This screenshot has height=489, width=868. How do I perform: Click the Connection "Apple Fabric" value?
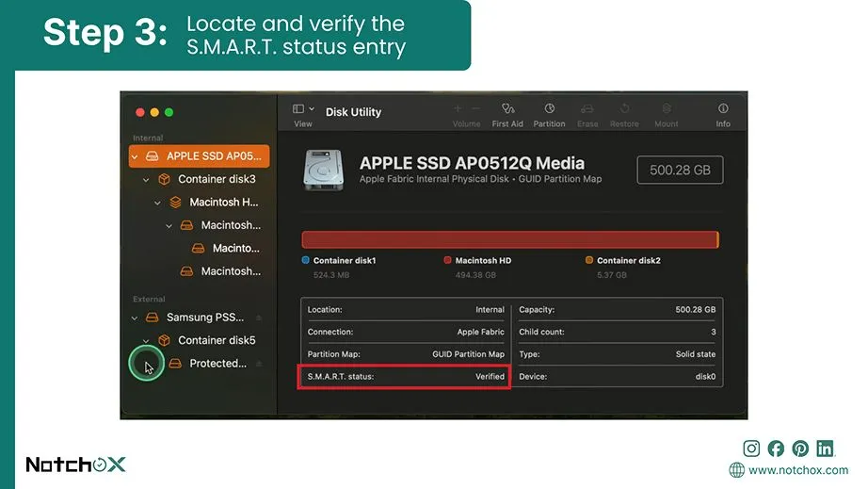(480, 332)
